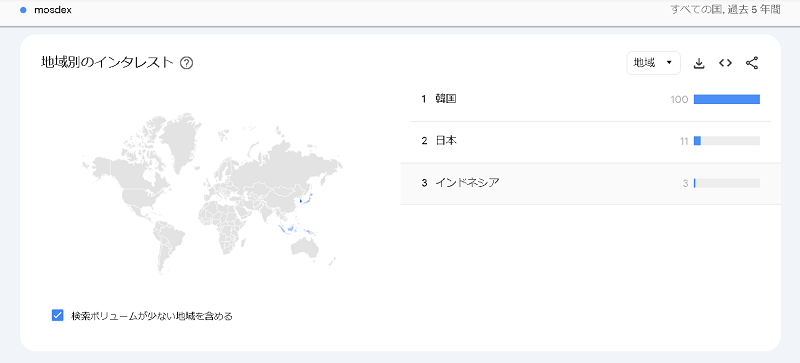Click the 日本 interest bar showing 11
The image size is (800, 363).
[x=727, y=141]
